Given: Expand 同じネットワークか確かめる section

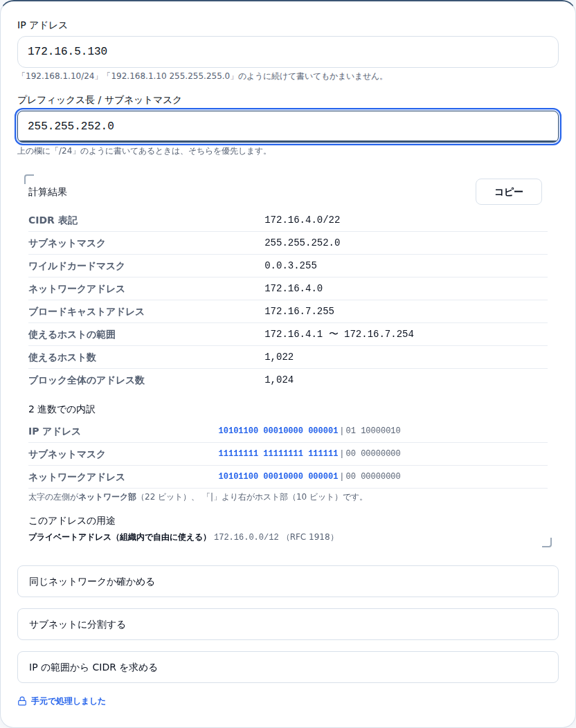Looking at the screenshot, I should [x=287, y=581].
